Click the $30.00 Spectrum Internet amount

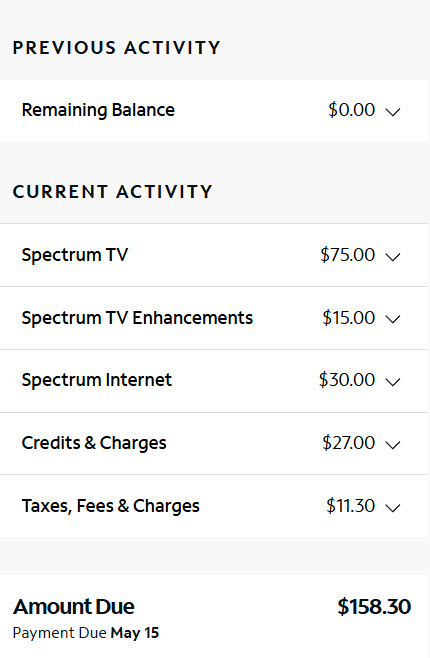pos(347,380)
